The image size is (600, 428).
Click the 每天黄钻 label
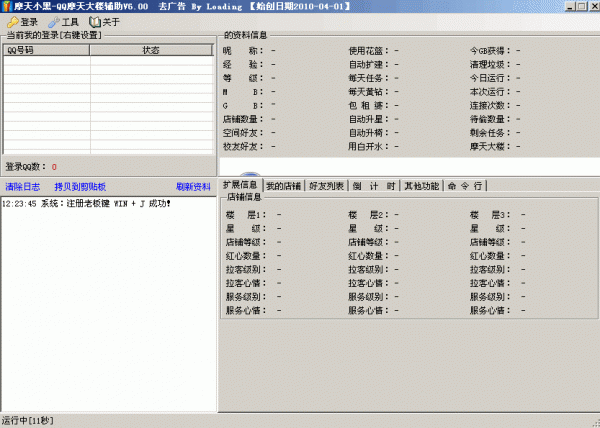coord(369,92)
